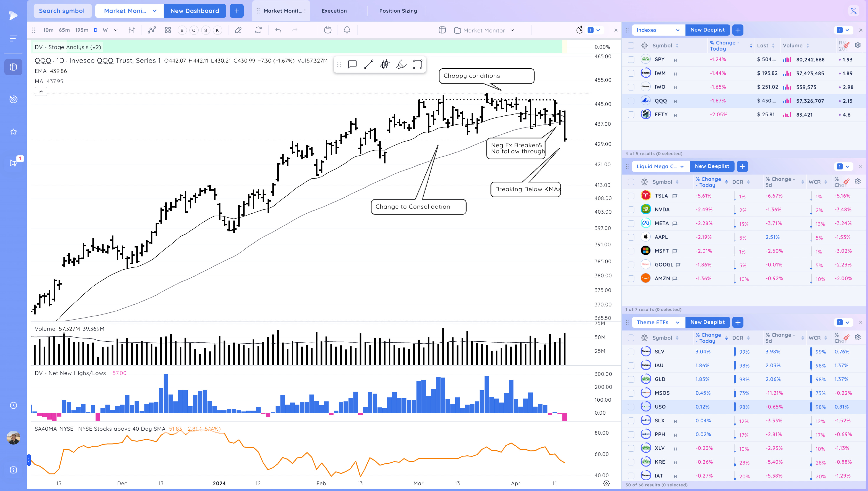The height and width of the screenshot is (491, 868).
Task: Open the favorites star in sidebar
Action: (13, 132)
